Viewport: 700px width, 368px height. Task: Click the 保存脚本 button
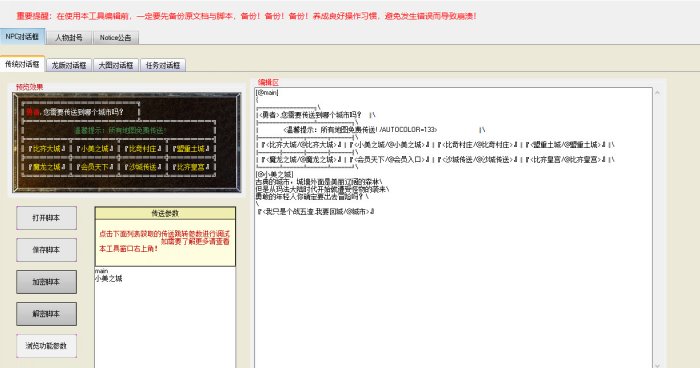click(x=46, y=250)
